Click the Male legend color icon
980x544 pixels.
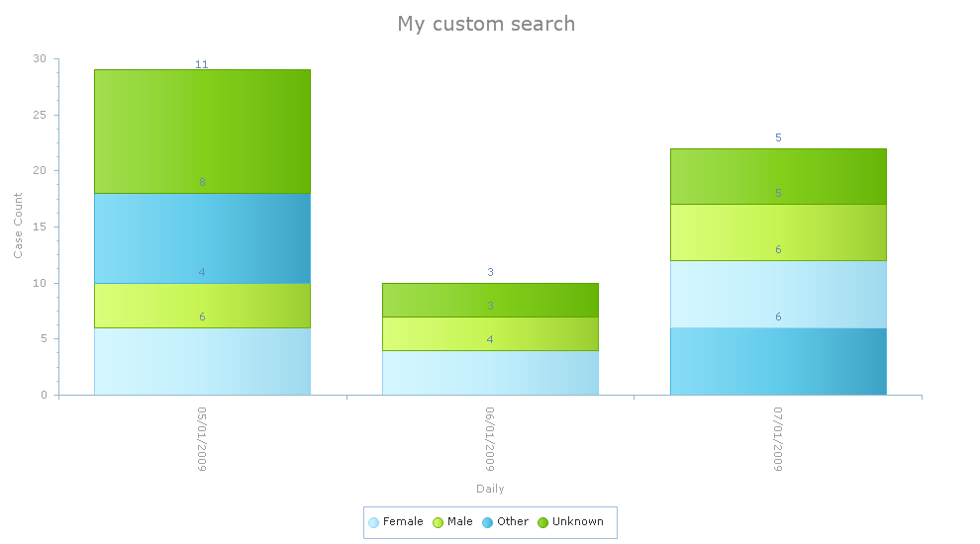(438, 522)
